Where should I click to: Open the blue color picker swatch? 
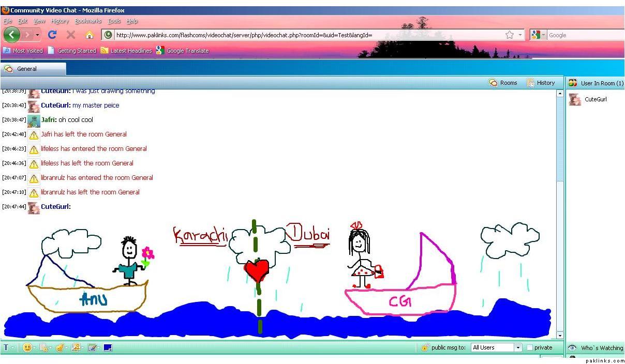pyautogui.click(x=108, y=347)
